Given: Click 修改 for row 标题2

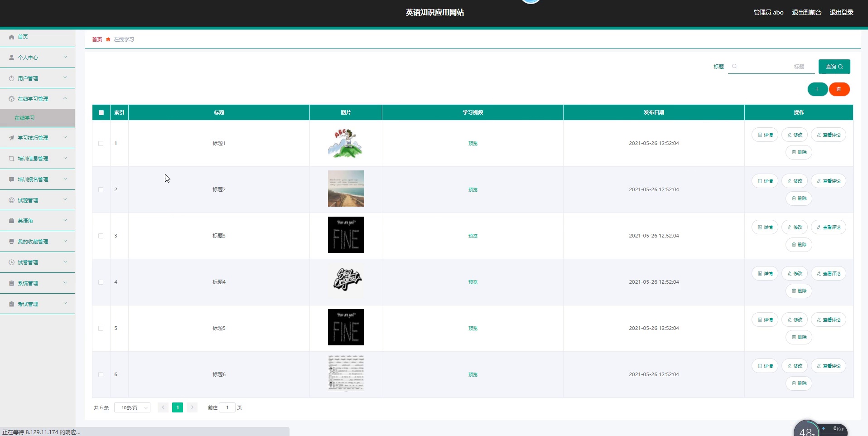Looking at the screenshot, I should pos(795,181).
